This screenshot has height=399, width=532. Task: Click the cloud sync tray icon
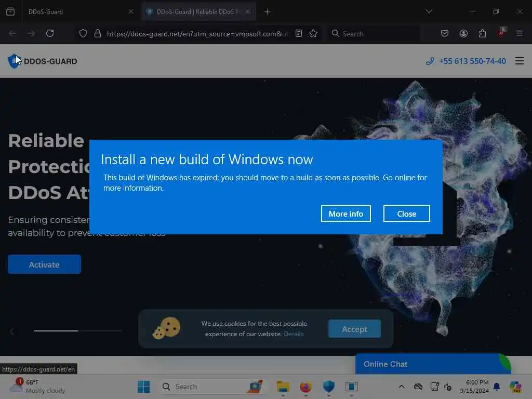click(418, 387)
